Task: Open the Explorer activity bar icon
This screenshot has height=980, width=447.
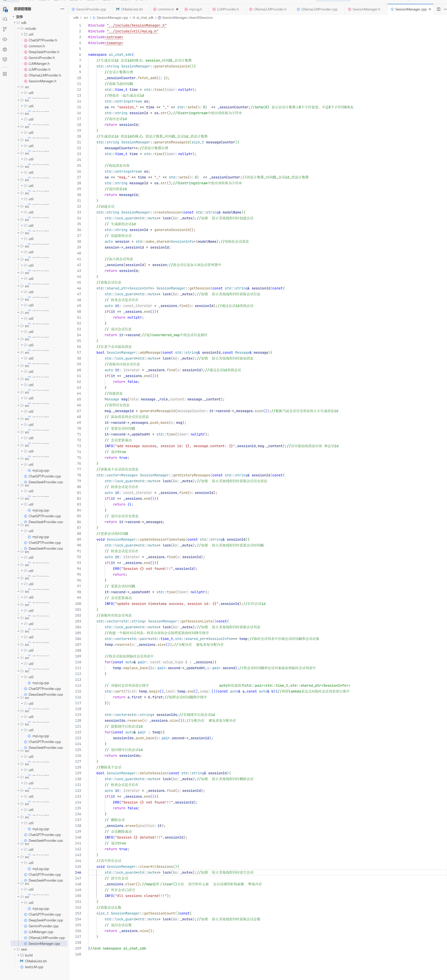Action: pyautogui.click(x=5, y=9)
